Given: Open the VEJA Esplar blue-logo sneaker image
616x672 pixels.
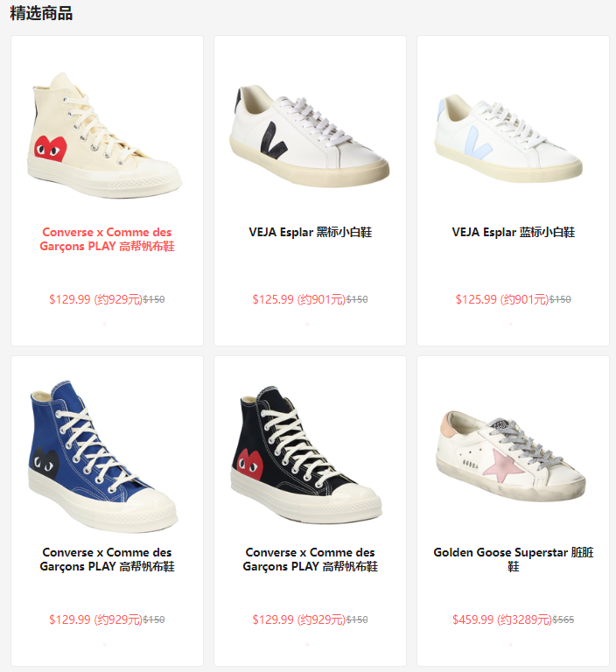Looking at the screenshot, I should click(x=509, y=137).
